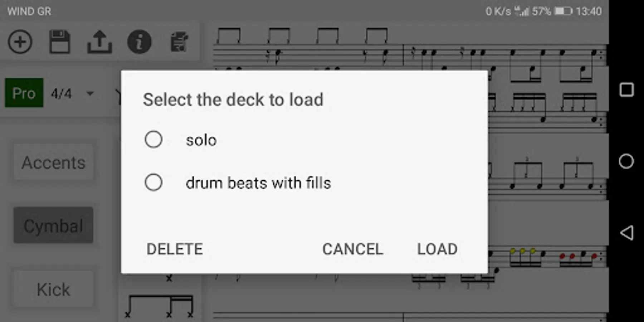Tap the add new (plus) icon

coord(20,42)
